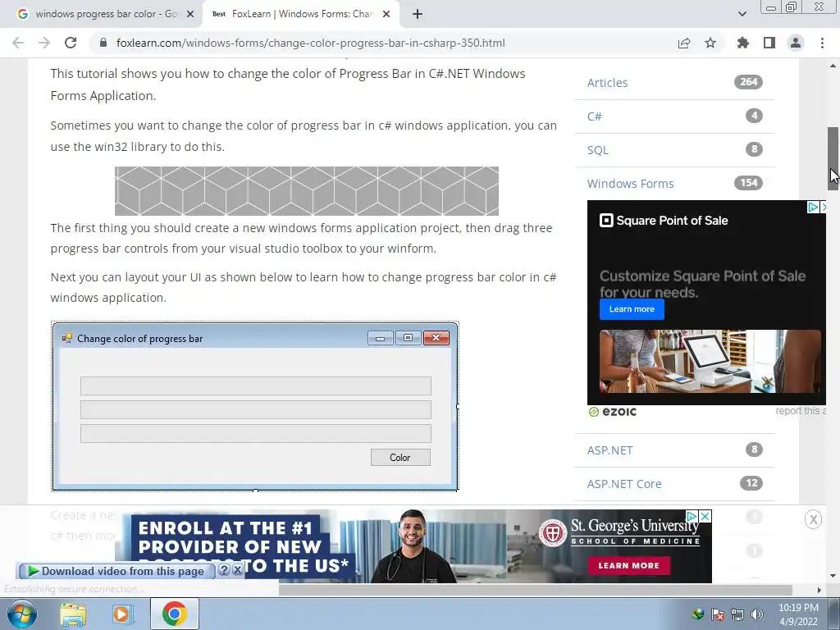Go forward with the browser arrow
The height and width of the screenshot is (630, 840).
pos(44,43)
